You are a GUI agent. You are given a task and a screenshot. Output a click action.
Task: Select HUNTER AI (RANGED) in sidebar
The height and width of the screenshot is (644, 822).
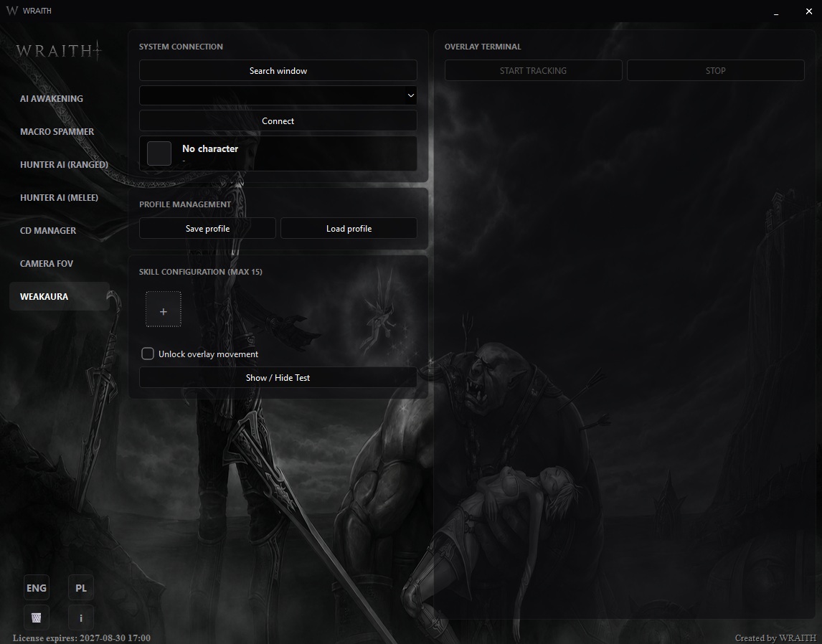[x=64, y=164]
